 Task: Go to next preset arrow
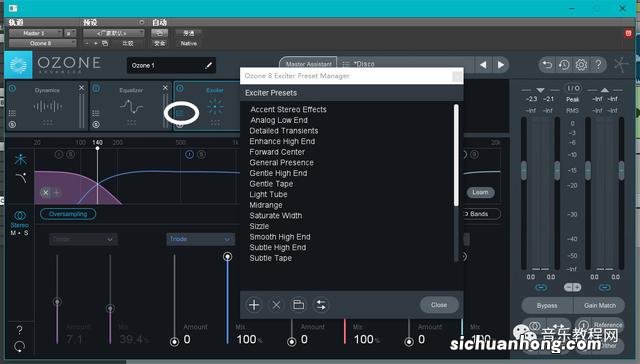501,64
